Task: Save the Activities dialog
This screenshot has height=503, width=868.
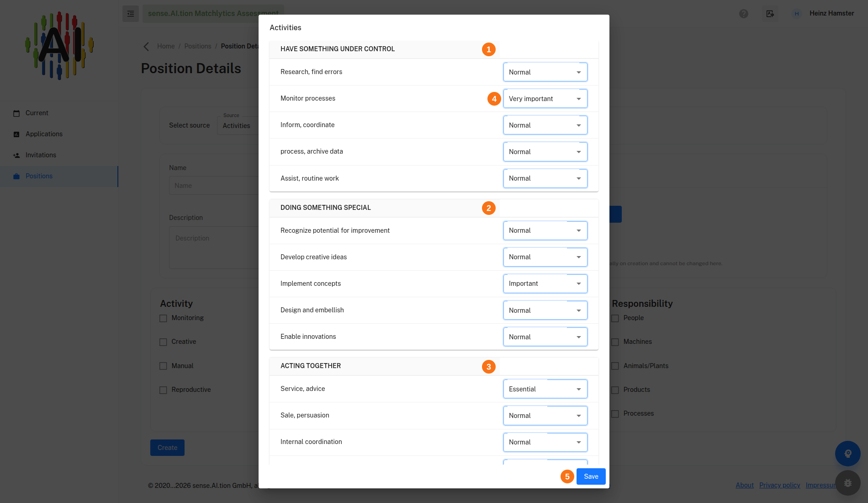Action: 591,476
